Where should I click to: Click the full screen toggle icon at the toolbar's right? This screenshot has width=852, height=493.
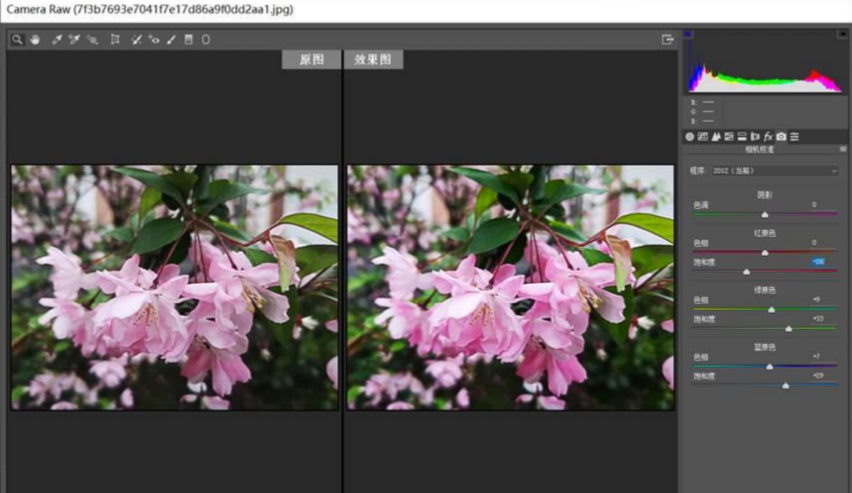tap(667, 39)
